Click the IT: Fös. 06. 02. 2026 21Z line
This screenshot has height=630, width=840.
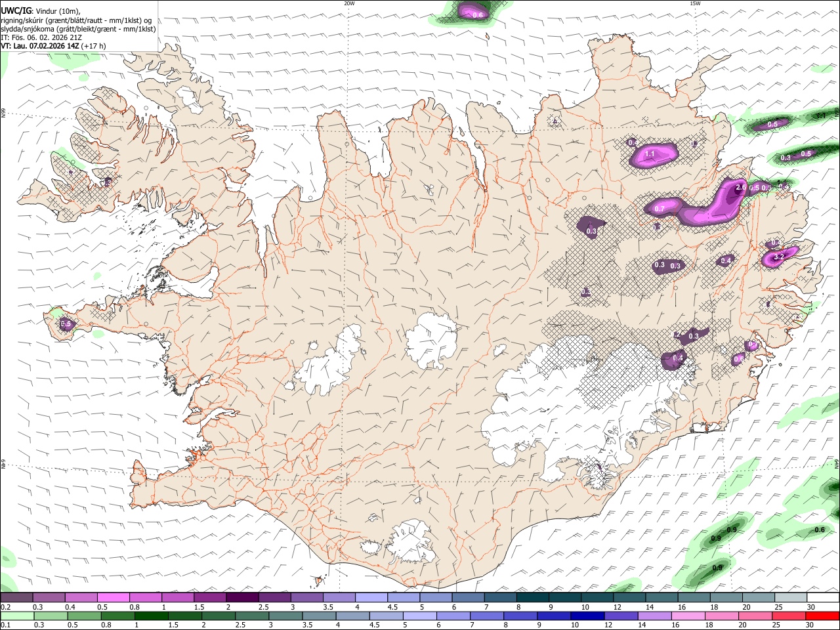click(41, 37)
